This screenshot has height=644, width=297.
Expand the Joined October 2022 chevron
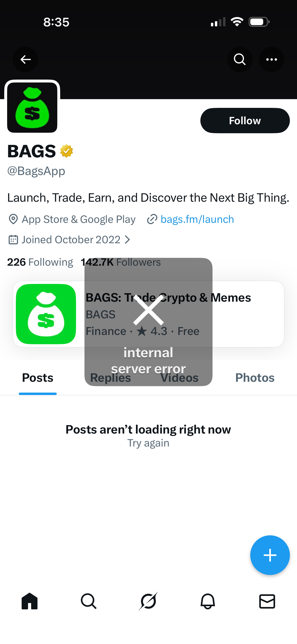(128, 240)
